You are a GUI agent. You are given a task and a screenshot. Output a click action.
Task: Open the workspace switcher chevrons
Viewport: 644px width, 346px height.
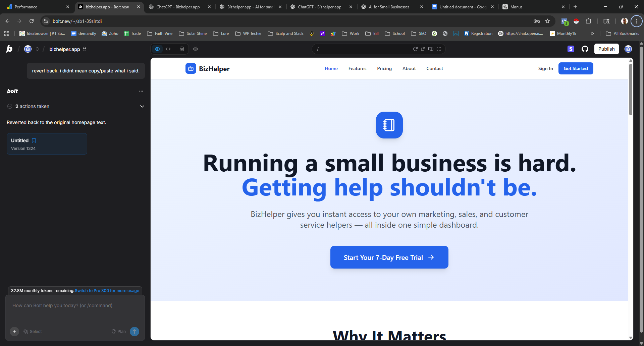(x=37, y=49)
